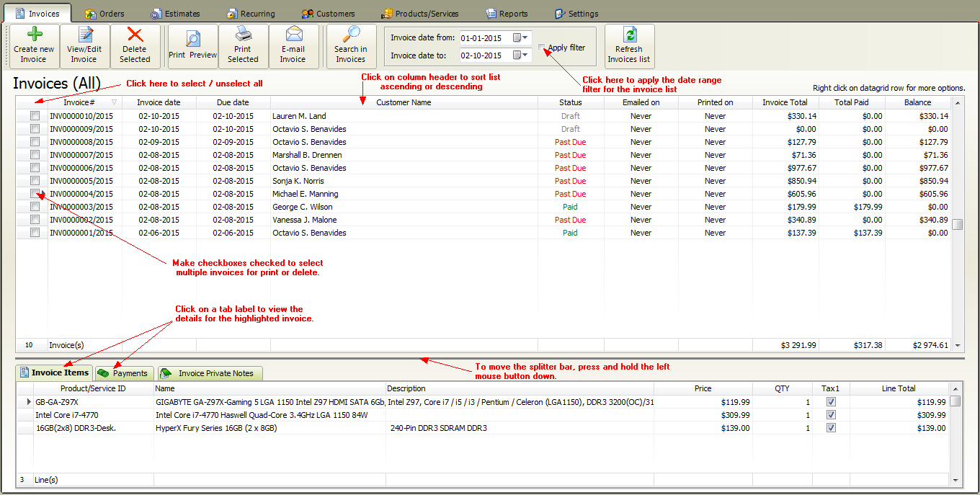Open Print Preview
This screenshot has width=980, height=495.
click(x=192, y=46)
